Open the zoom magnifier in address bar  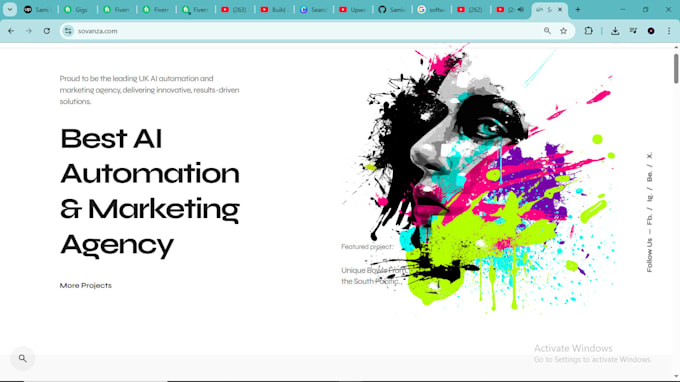coord(547,31)
